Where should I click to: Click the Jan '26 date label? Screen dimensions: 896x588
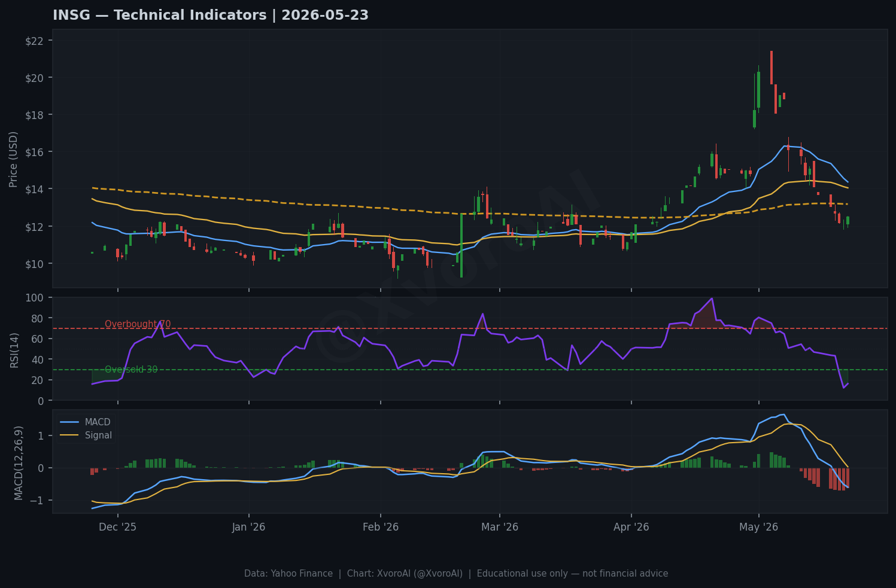click(249, 527)
